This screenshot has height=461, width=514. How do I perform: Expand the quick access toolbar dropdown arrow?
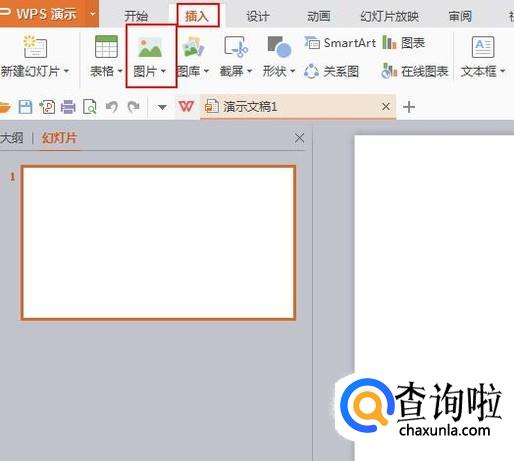(x=162, y=107)
